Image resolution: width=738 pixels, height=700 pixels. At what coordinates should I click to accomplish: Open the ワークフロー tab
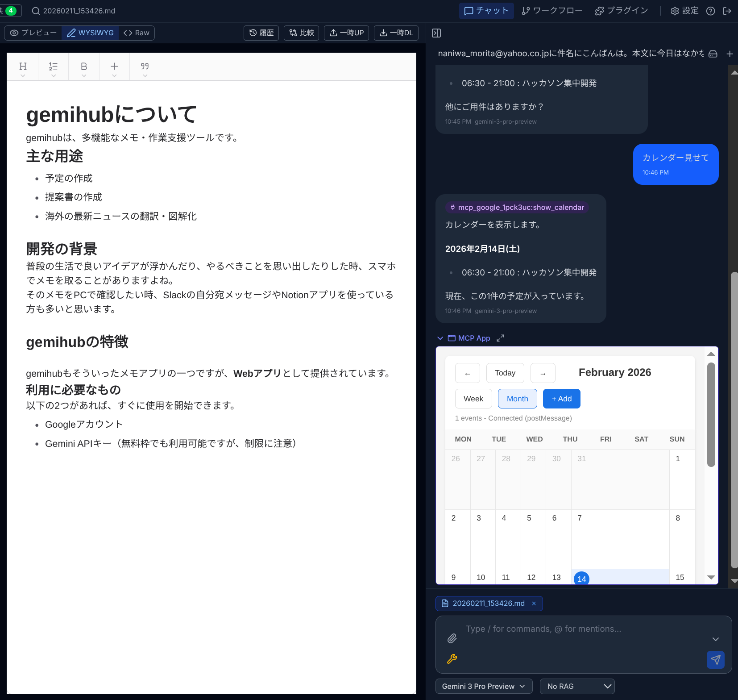552,11
